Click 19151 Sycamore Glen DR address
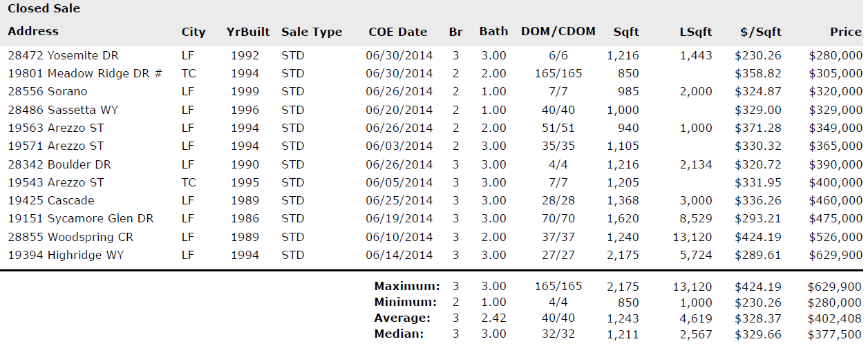This screenshot has height=346, width=868. 81,218
